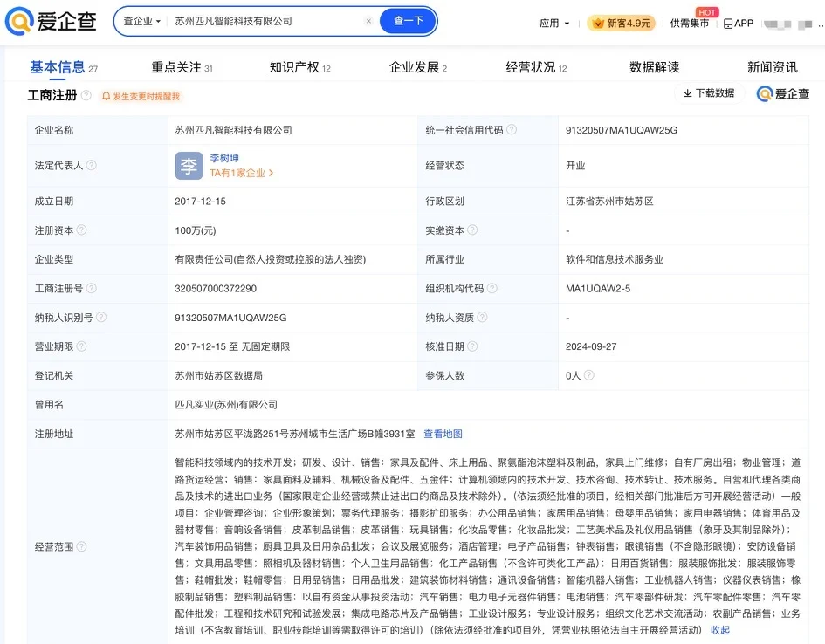The width and height of the screenshot is (825, 644).
Task: Click the company name search input field
Action: click(265, 21)
